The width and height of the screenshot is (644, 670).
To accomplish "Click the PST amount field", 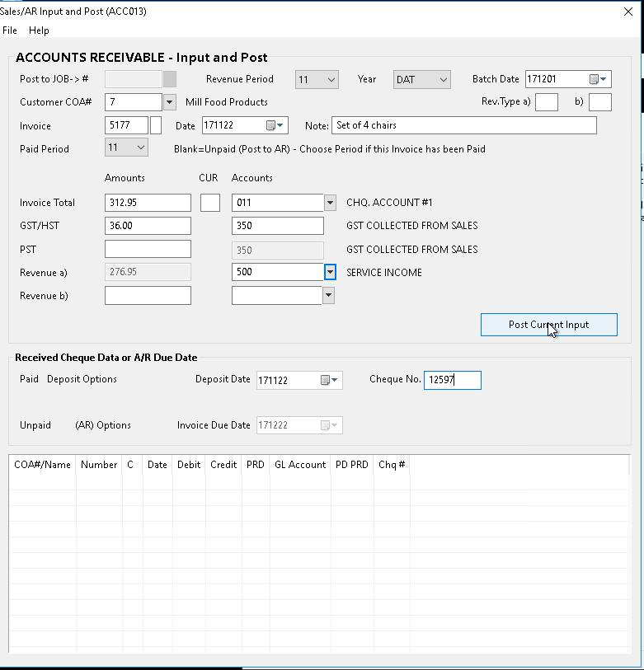I will coord(148,249).
